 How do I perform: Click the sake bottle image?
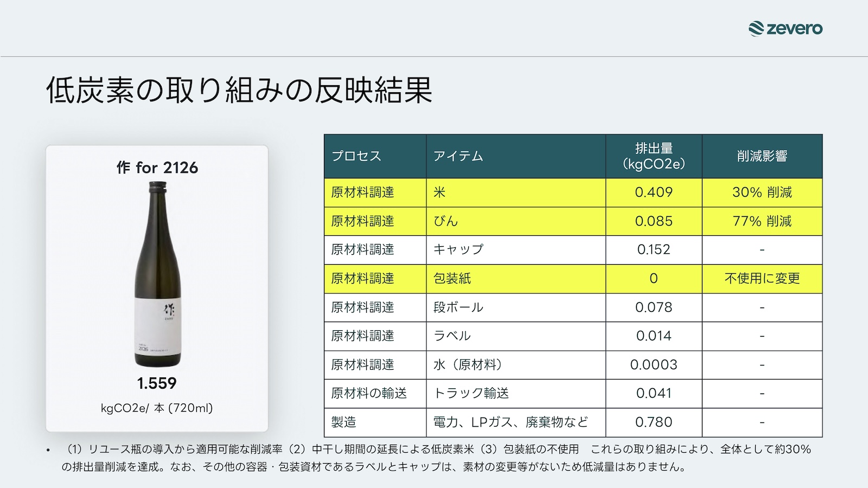(x=157, y=274)
